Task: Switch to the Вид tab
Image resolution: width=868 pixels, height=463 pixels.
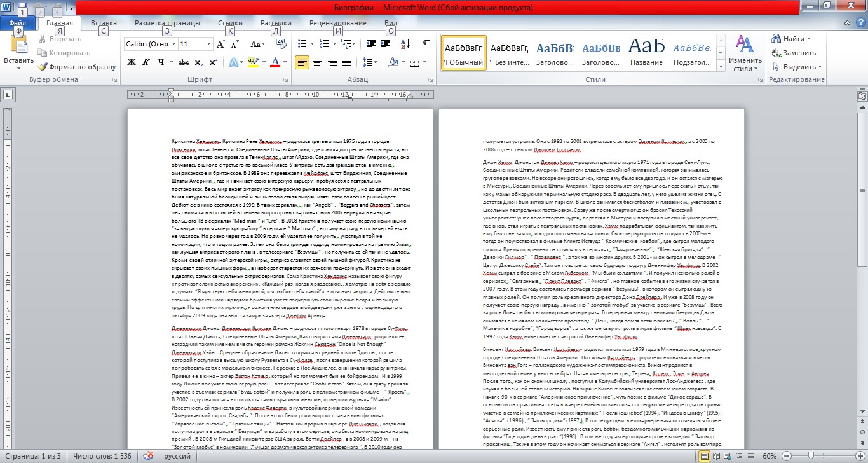Action: pyautogui.click(x=391, y=24)
